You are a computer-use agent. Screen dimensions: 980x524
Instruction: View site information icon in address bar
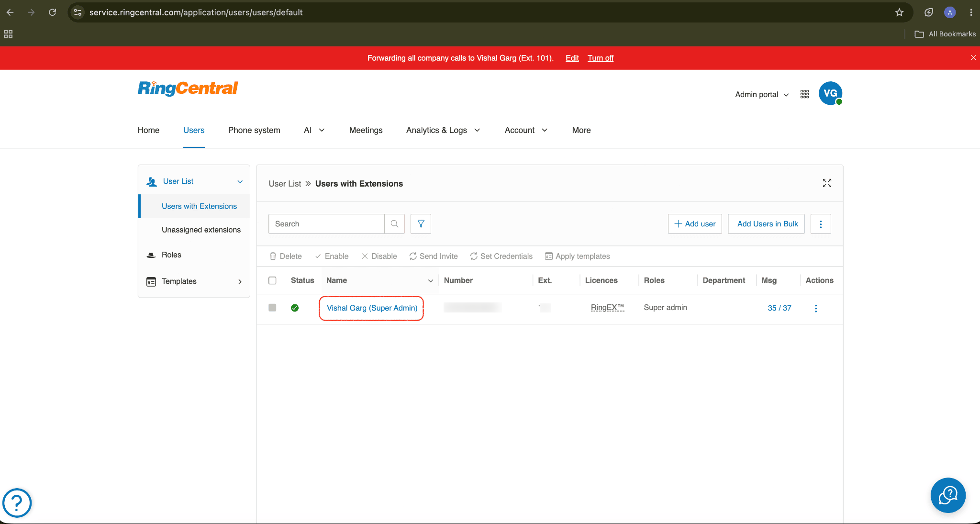[x=78, y=12]
